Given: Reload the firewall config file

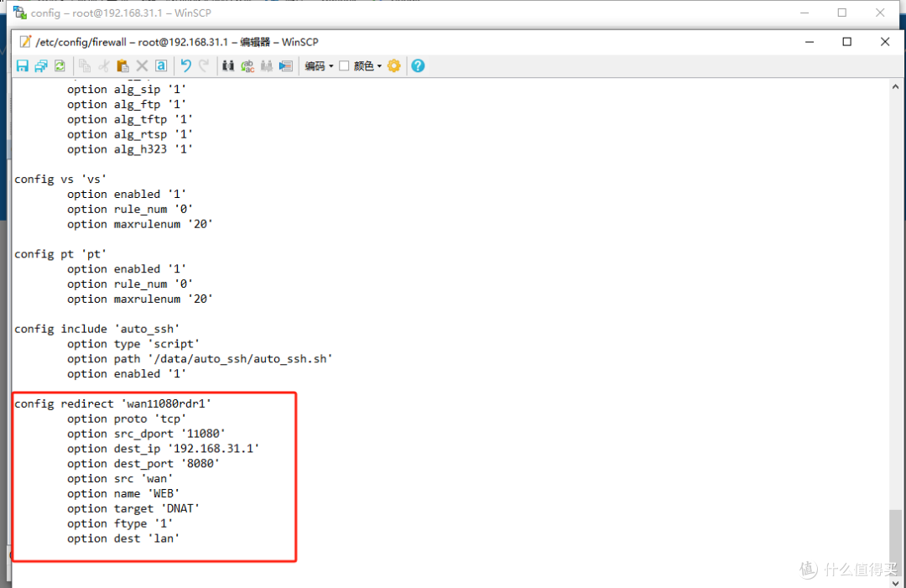Looking at the screenshot, I should (x=59, y=65).
